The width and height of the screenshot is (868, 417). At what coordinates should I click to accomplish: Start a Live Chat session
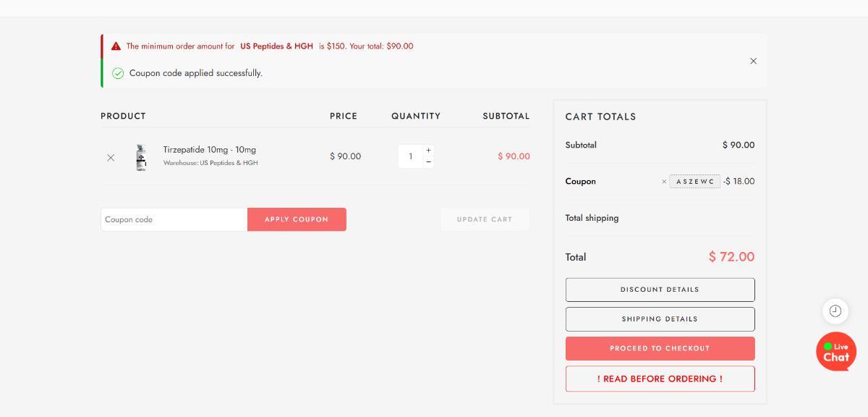(836, 352)
